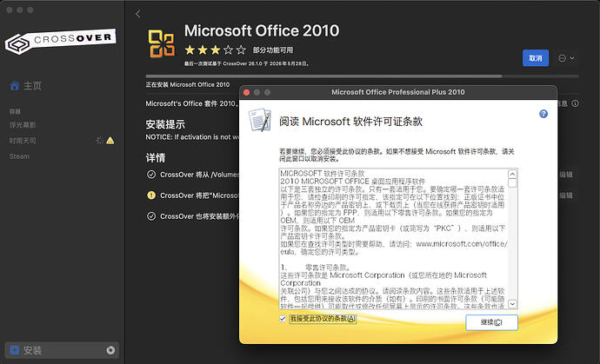Click 'NOTICE: If activation is not' text

(x=192, y=137)
